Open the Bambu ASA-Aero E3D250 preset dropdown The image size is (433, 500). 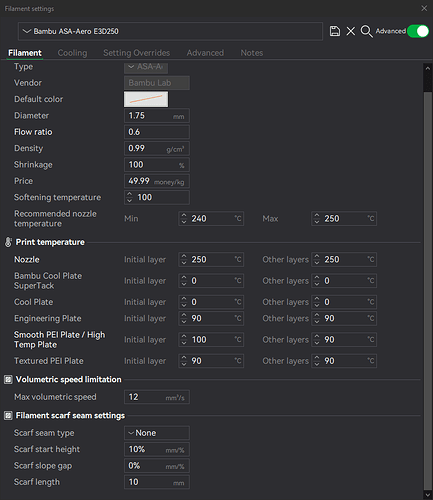[x=170, y=31]
